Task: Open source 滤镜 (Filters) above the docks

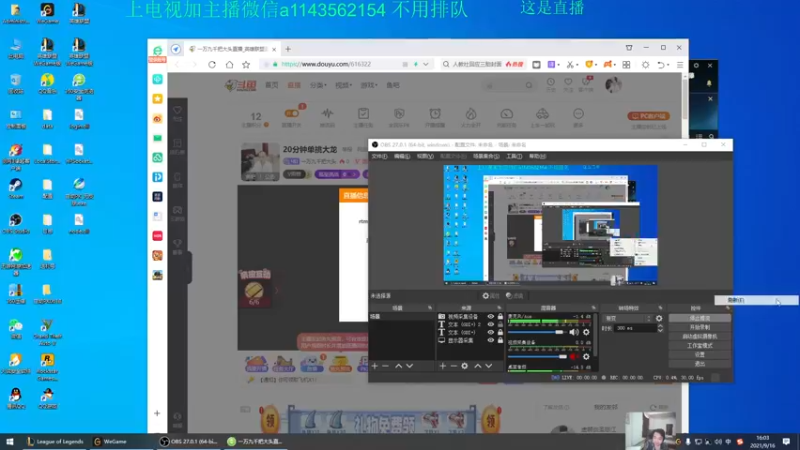Action: 514,296
